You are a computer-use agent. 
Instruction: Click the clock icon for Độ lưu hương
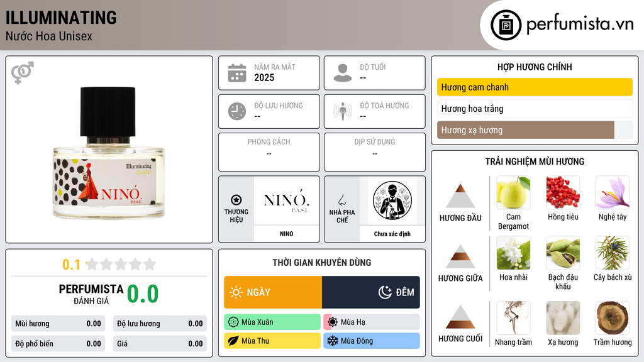[x=237, y=111]
